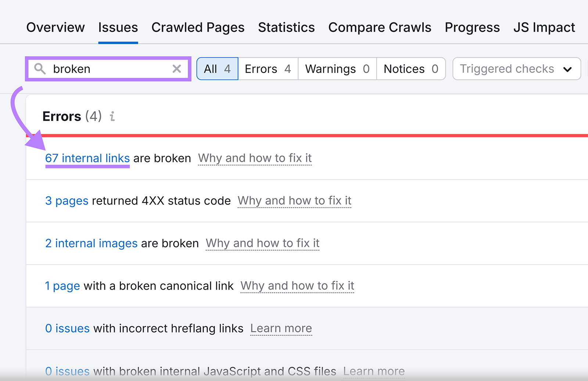The width and height of the screenshot is (588, 381).
Task: Click Why and how to fix broken canonical link
Action: pyautogui.click(x=297, y=286)
